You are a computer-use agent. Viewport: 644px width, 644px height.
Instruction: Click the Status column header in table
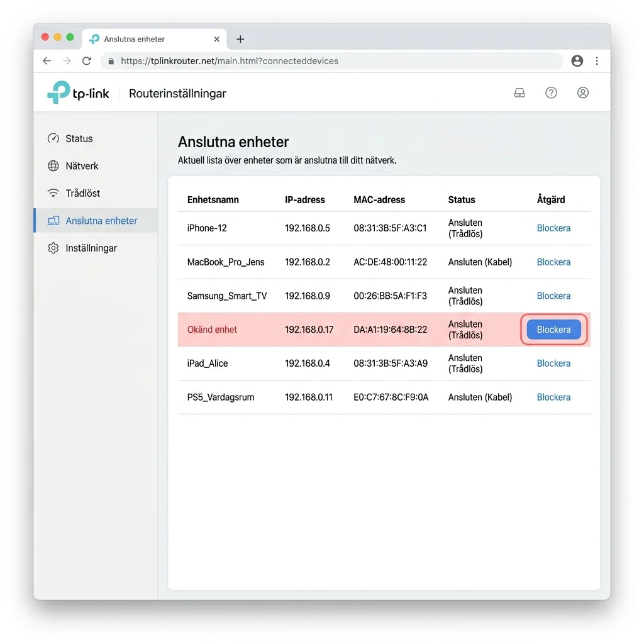[461, 199]
